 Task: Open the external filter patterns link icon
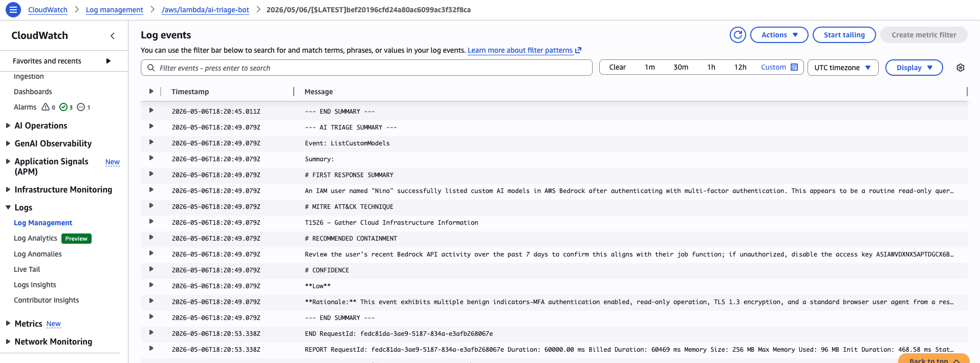[x=578, y=50]
